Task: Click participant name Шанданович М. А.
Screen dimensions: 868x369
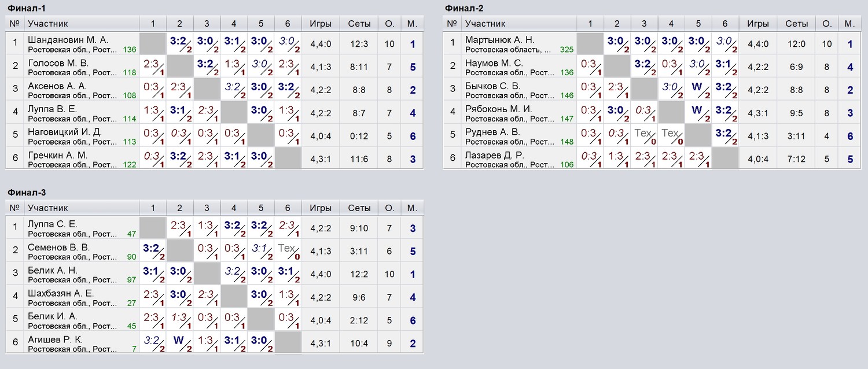Action: click(x=68, y=39)
